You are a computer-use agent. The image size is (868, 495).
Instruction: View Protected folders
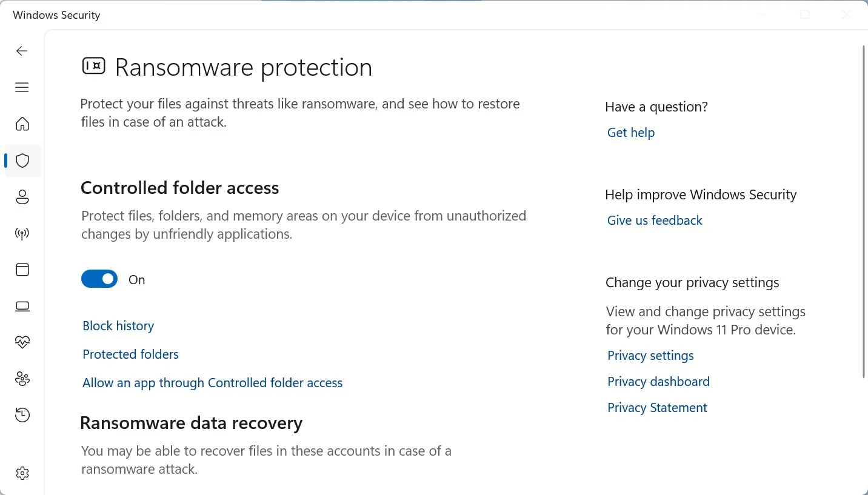[x=130, y=354]
